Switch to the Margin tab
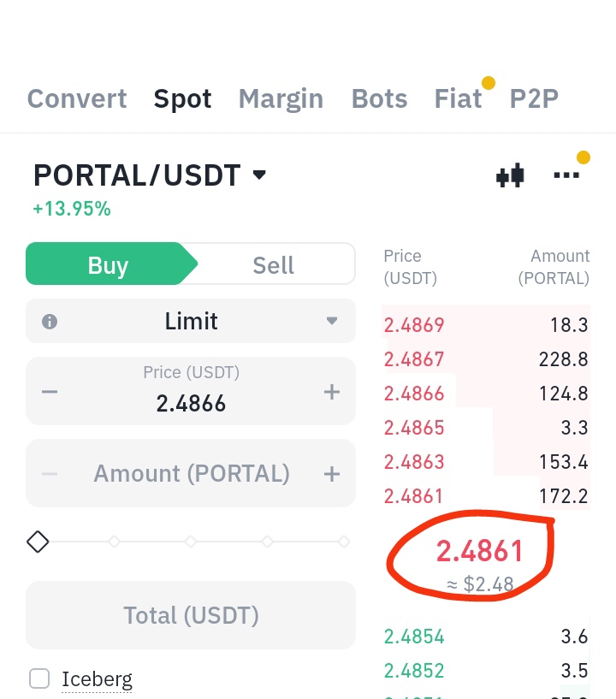 pos(281,98)
